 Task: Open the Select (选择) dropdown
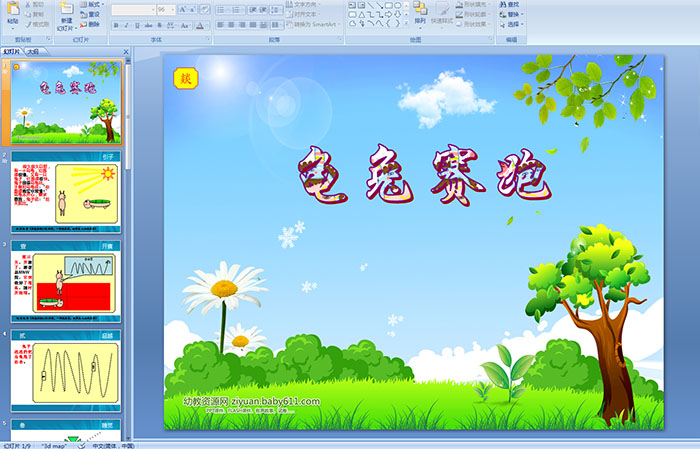512,24
